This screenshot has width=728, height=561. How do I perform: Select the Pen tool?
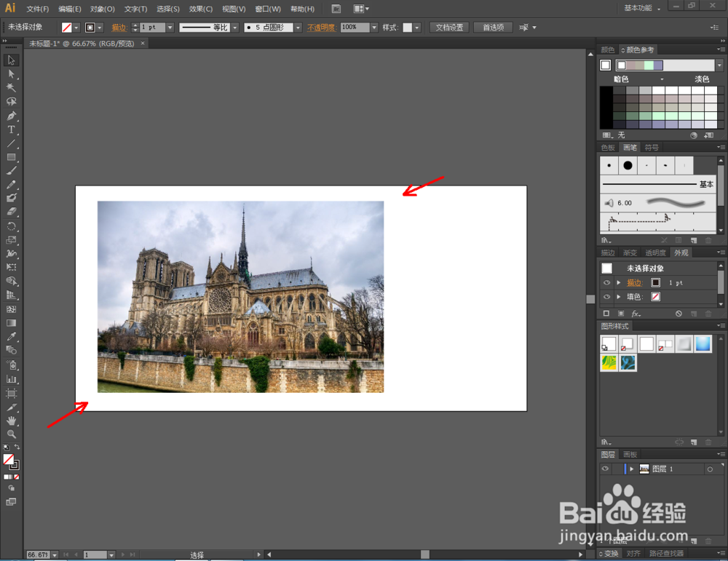pyautogui.click(x=11, y=116)
